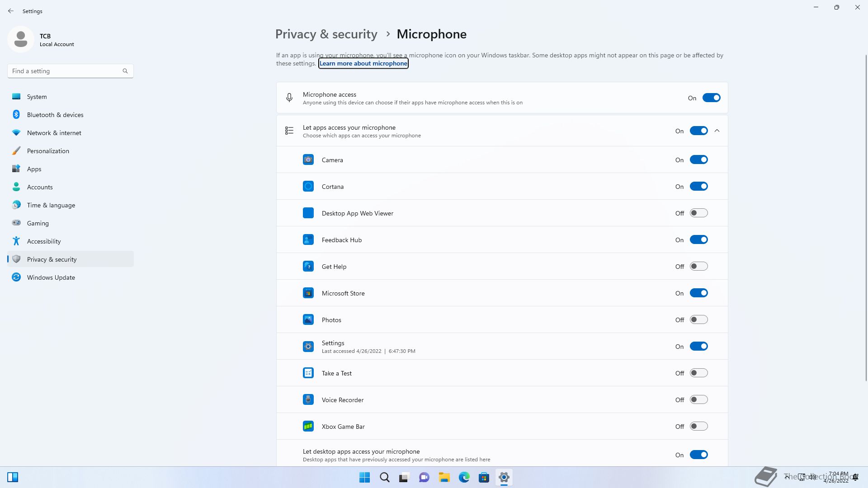Enable microphone for Desktop App Web Viewer

pos(698,213)
